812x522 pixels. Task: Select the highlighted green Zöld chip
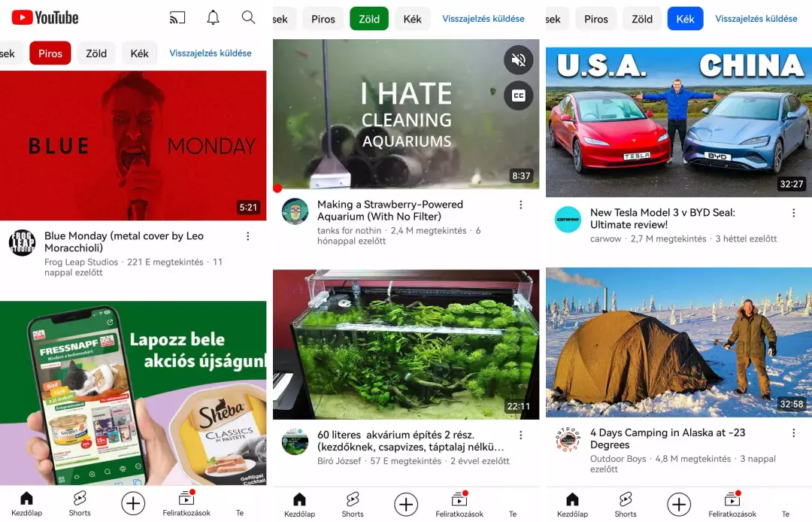369,19
